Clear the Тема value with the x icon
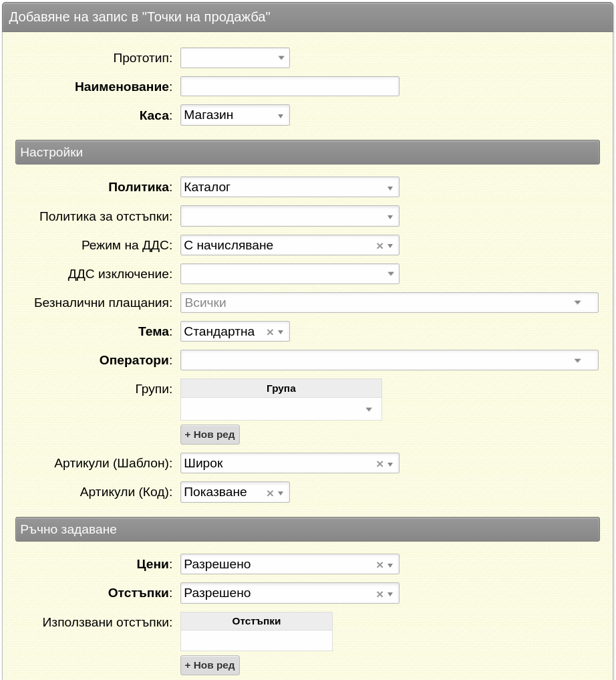The height and width of the screenshot is (680, 616). tap(270, 332)
